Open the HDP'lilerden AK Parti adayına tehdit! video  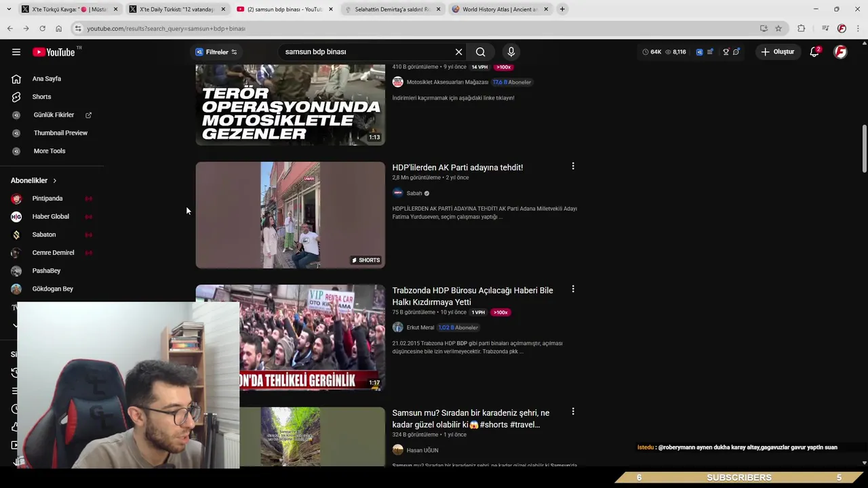(458, 167)
